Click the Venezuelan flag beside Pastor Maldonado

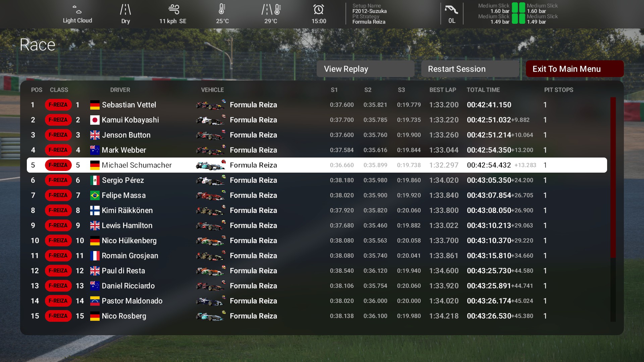(x=95, y=301)
